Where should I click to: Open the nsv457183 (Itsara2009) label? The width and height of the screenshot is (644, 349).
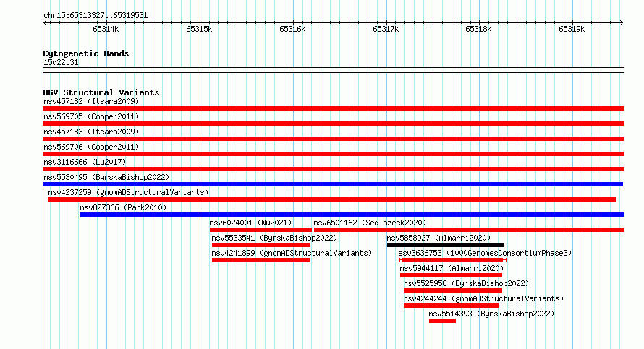[x=91, y=132]
